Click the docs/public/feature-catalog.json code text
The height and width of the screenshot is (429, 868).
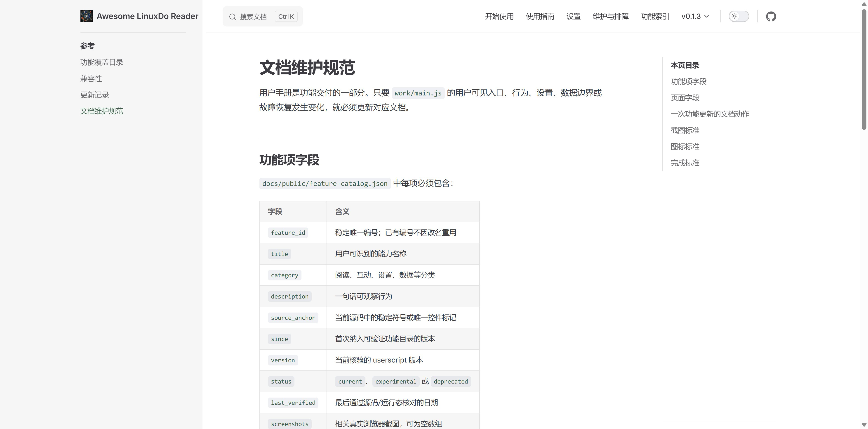point(325,183)
